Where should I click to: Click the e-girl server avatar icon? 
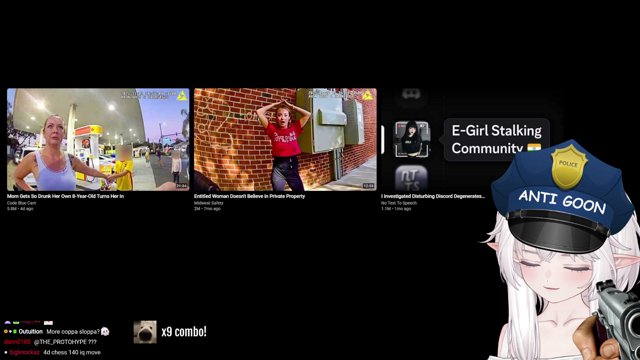[x=411, y=139]
